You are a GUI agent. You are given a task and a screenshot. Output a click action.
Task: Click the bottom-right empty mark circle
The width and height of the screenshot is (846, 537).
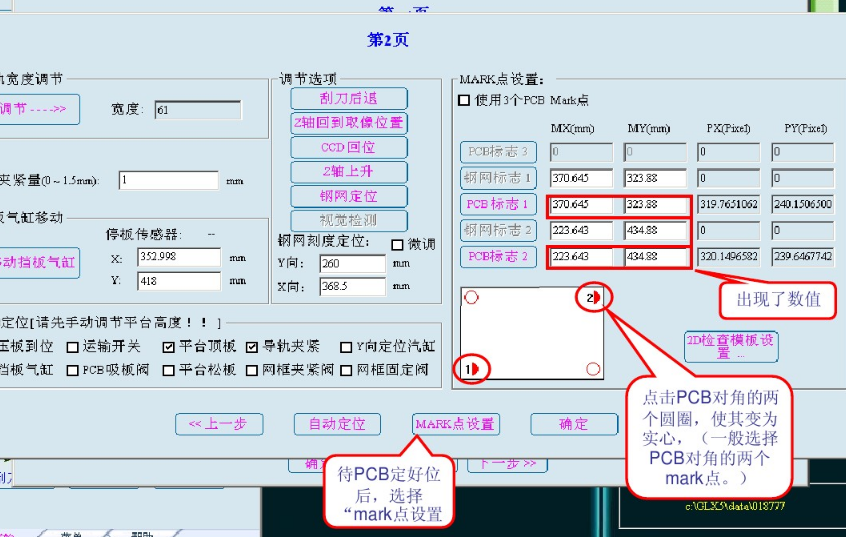[x=593, y=369]
